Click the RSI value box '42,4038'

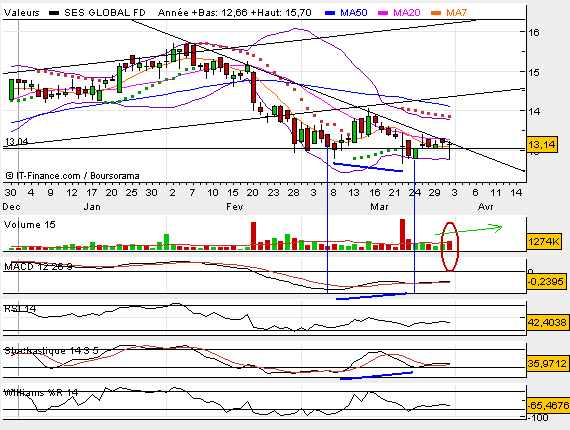(547, 322)
